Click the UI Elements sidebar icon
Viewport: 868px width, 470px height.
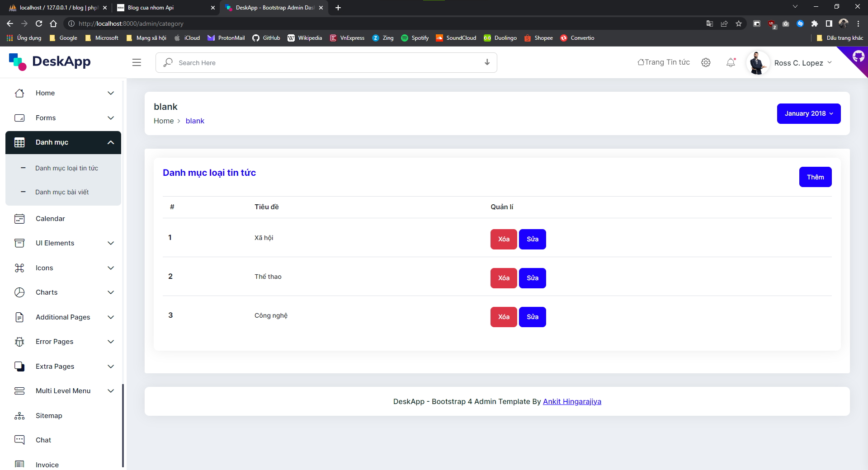pos(19,243)
